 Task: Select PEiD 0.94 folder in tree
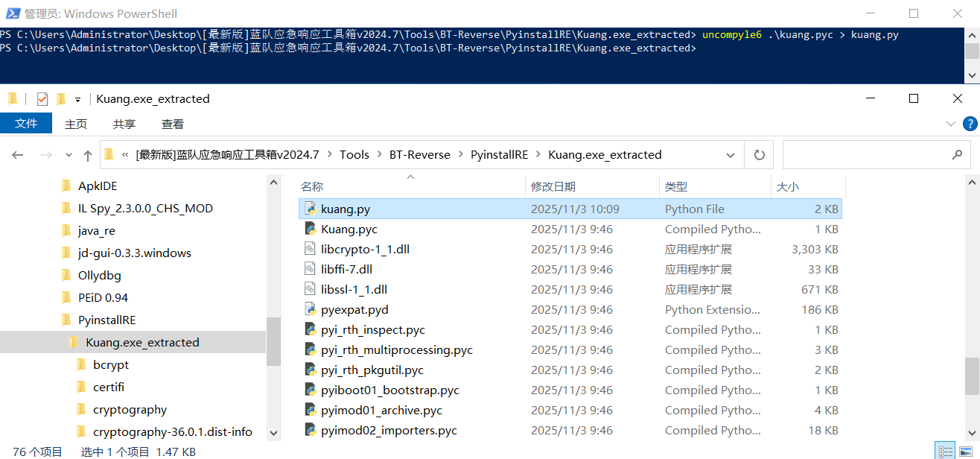pyautogui.click(x=103, y=298)
